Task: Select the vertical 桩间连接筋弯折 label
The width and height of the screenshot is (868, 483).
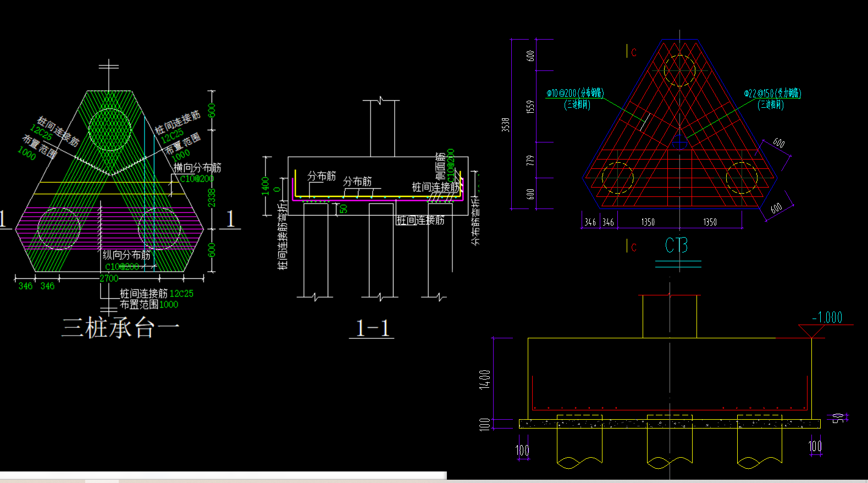Action: coord(283,235)
